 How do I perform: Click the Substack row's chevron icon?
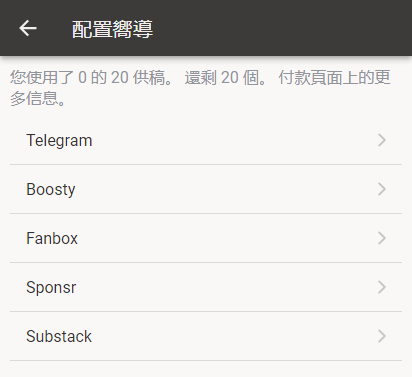[382, 336]
